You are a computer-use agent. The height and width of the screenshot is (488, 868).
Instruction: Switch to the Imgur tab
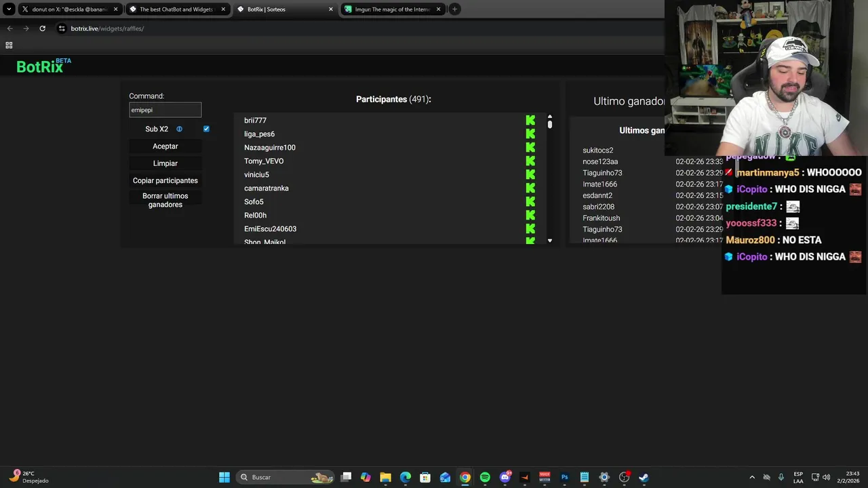click(x=393, y=9)
